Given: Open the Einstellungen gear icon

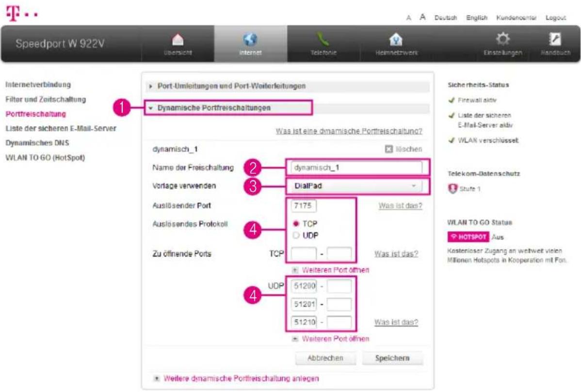Looking at the screenshot, I should coord(502,39).
